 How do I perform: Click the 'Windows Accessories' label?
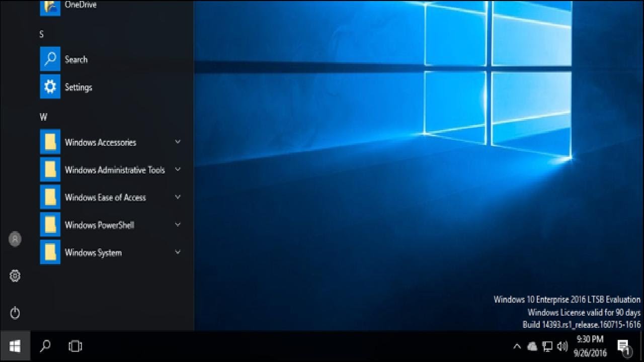pos(101,142)
